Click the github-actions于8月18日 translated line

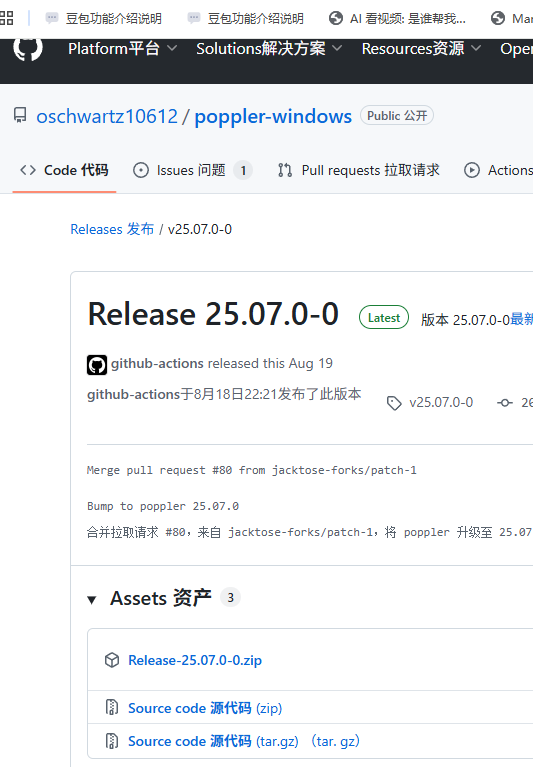[224, 394]
